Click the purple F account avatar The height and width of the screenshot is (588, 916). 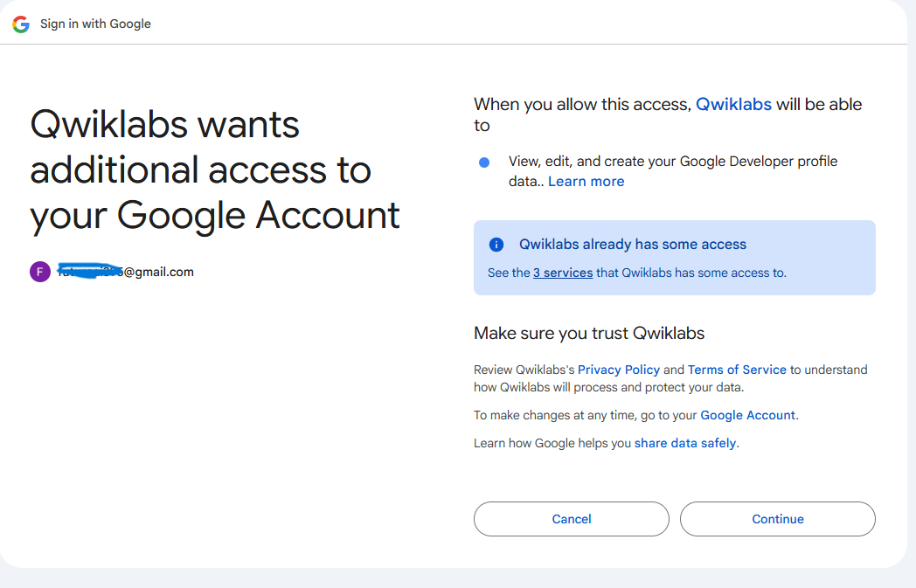39,272
